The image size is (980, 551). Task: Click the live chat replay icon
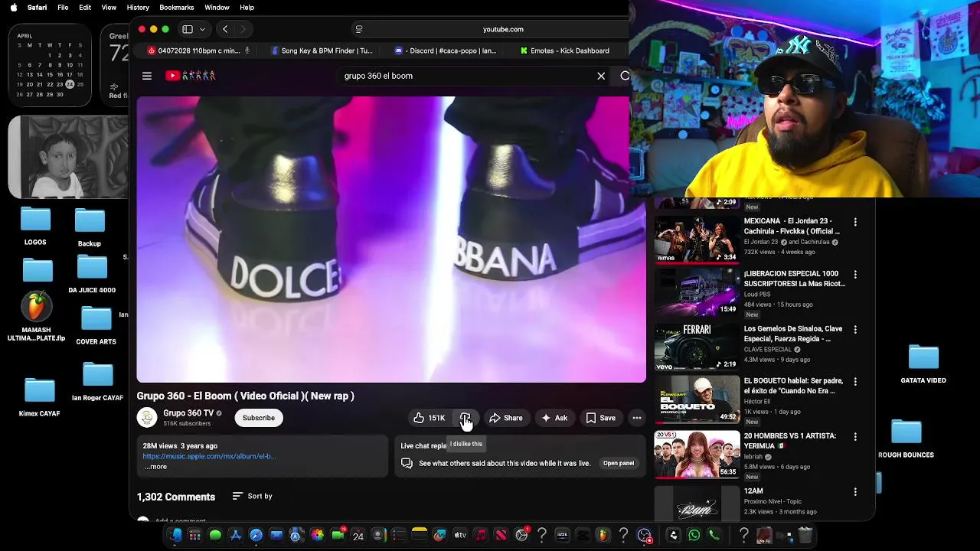(407, 463)
